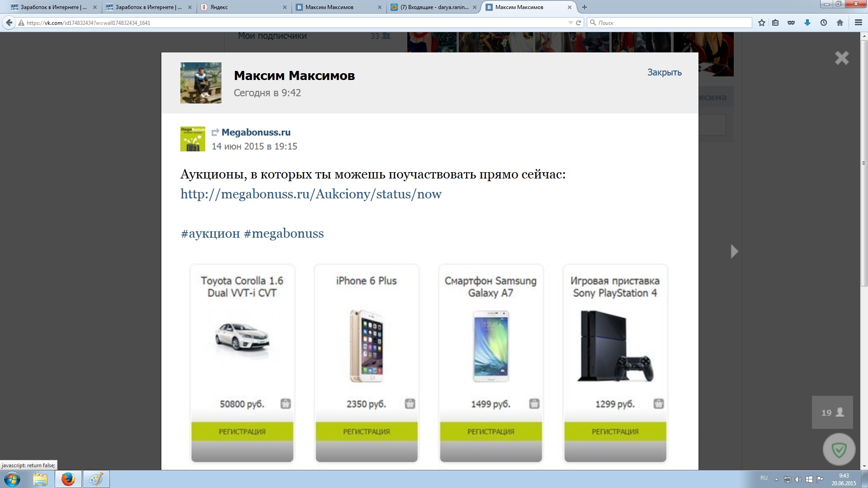Screen dimensions: 868x488
Task: Click the green shield adblock icon
Action: [x=839, y=450]
